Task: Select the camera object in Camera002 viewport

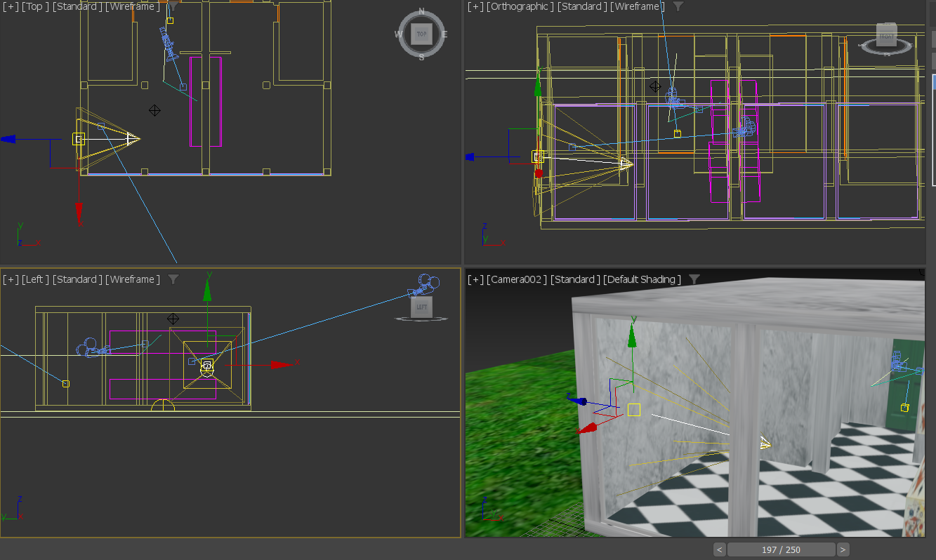Action: click(x=898, y=361)
